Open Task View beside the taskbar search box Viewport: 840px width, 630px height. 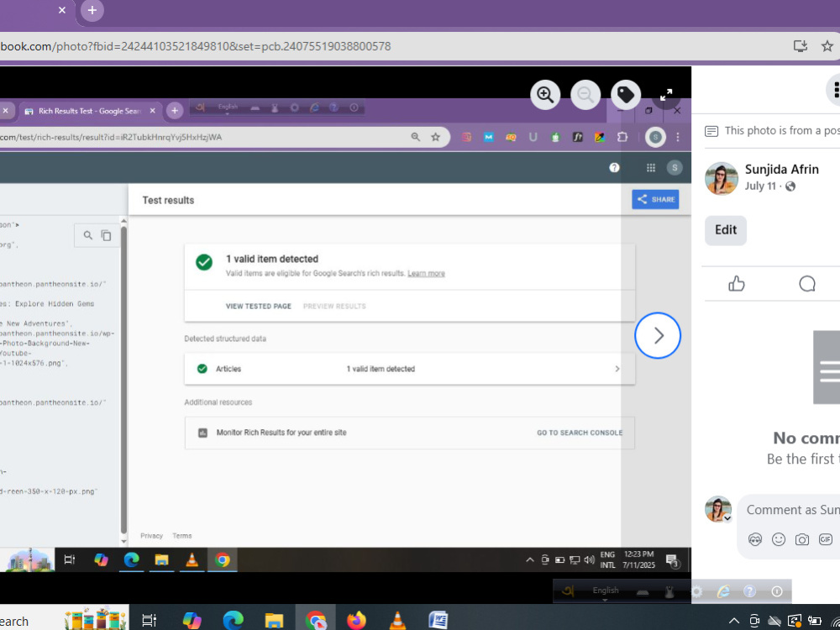[149, 621]
